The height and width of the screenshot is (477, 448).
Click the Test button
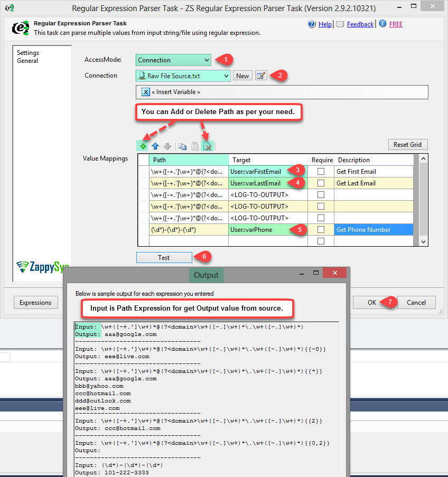[x=164, y=257]
